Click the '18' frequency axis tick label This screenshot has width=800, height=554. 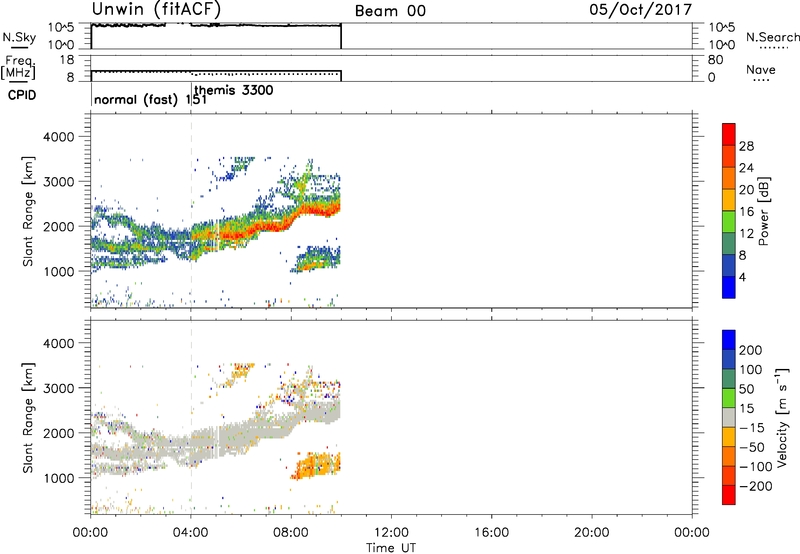pyautogui.click(x=67, y=60)
